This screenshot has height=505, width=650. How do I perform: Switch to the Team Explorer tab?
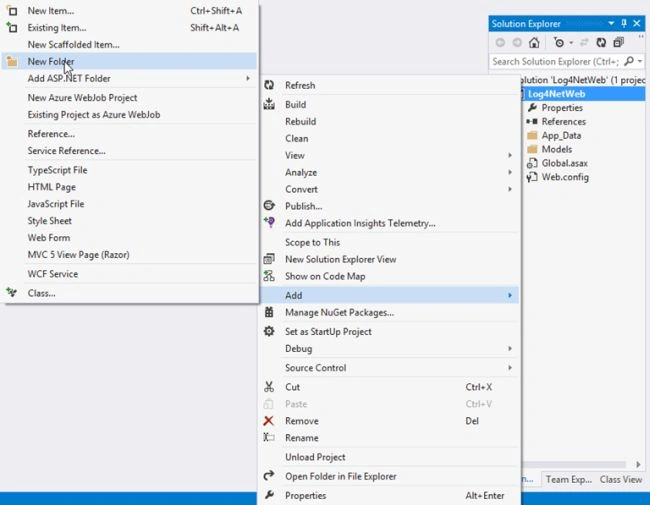(x=568, y=479)
